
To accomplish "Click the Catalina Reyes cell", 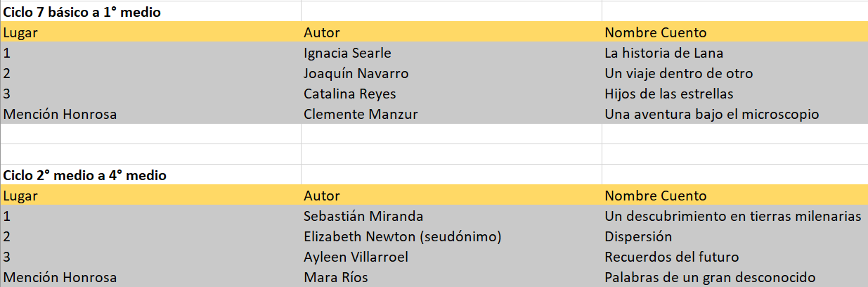I will click(350, 94).
